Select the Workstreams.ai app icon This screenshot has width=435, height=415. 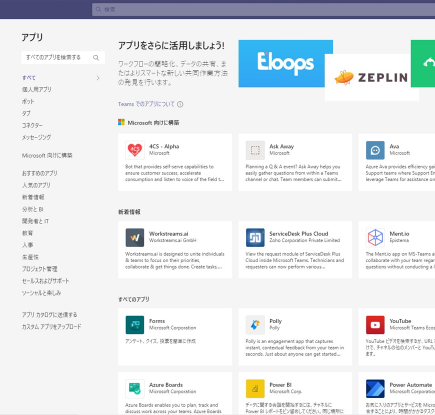[x=135, y=237]
